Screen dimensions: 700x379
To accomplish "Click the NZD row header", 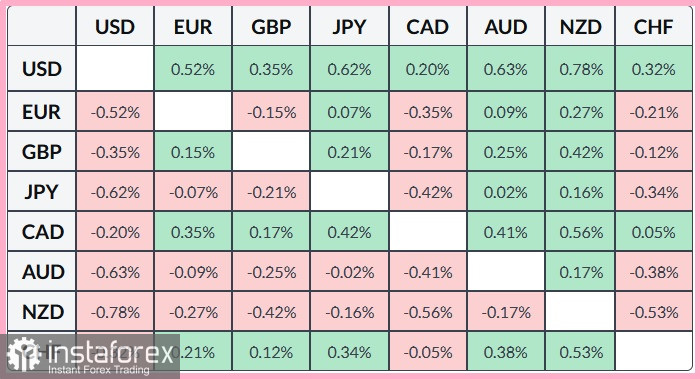I will click(x=42, y=312).
